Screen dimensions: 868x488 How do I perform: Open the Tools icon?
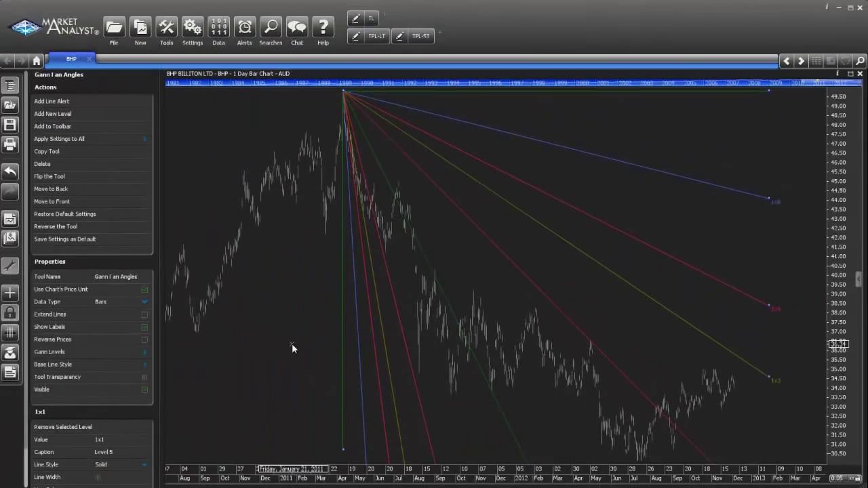166,28
